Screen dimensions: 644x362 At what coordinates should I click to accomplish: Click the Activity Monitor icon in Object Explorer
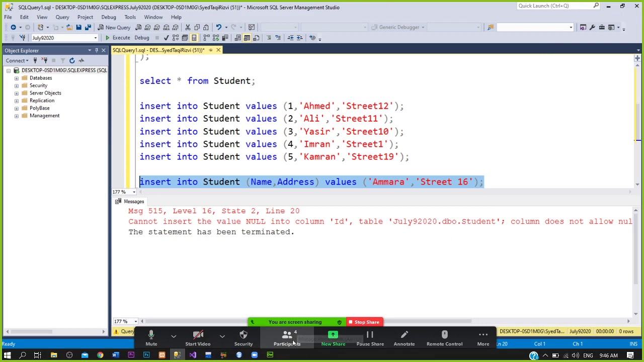click(x=81, y=60)
